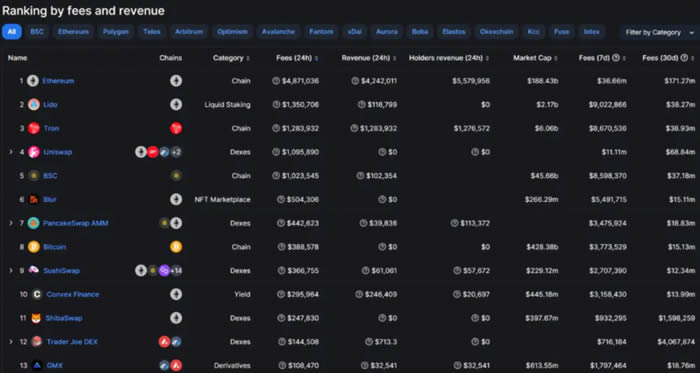This screenshot has height=373, width=700.
Task: Click the info icon beside Ethereum's $4,871,036 fee
Action: 276,81
